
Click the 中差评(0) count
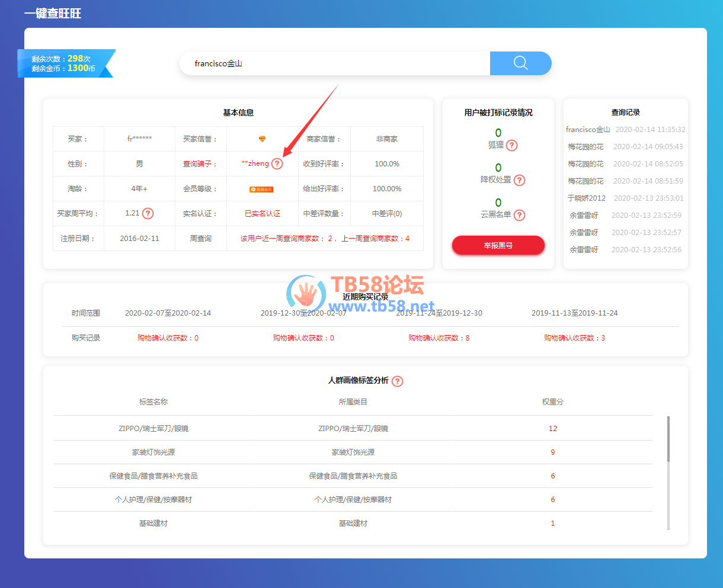click(386, 214)
